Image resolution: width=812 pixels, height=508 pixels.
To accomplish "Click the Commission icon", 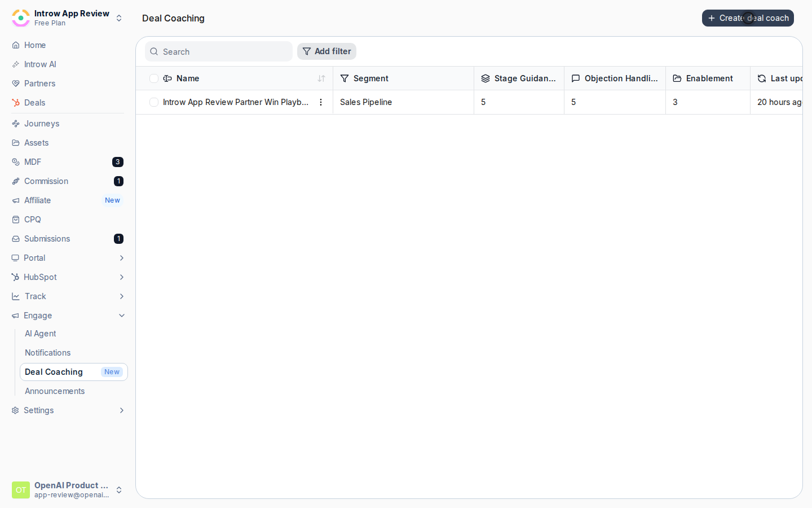I will 16,181.
